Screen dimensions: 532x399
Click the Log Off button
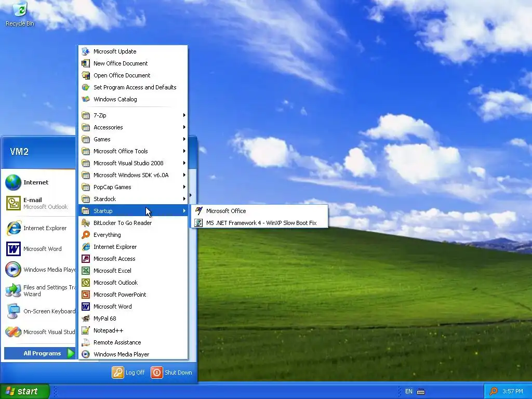(128, 372)
